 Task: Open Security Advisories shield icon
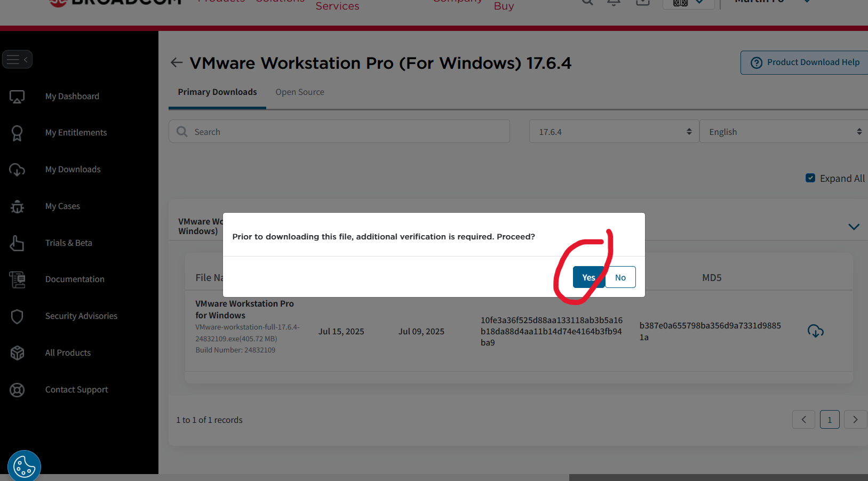click(17, 316)
